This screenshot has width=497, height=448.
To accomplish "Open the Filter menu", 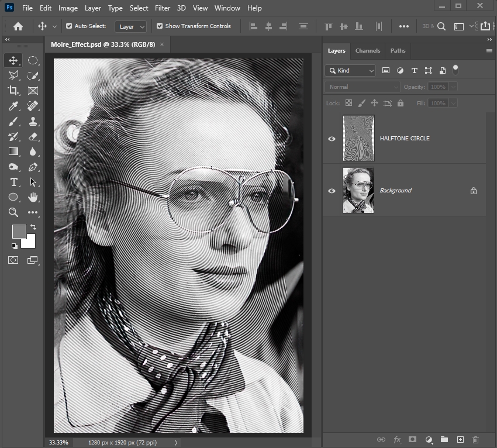I will pyautogui.click(x=163, y=8).
